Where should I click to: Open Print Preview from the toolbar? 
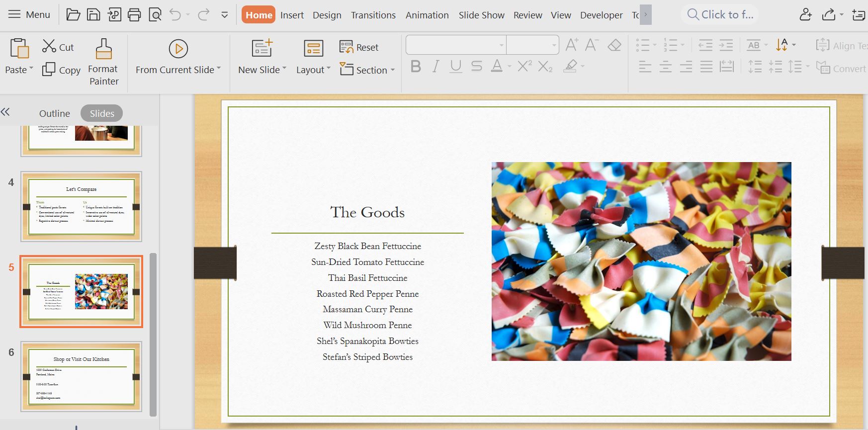[155, 15]
